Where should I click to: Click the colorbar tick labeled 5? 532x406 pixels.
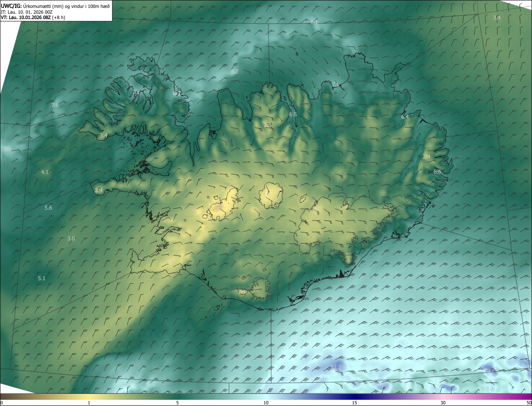tap(177, 403)
